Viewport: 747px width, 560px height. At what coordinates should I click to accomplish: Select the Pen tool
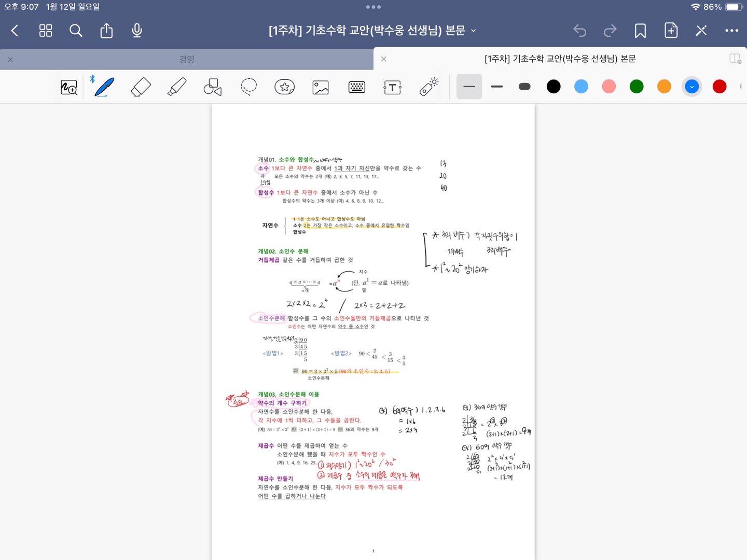click(104, 87)
